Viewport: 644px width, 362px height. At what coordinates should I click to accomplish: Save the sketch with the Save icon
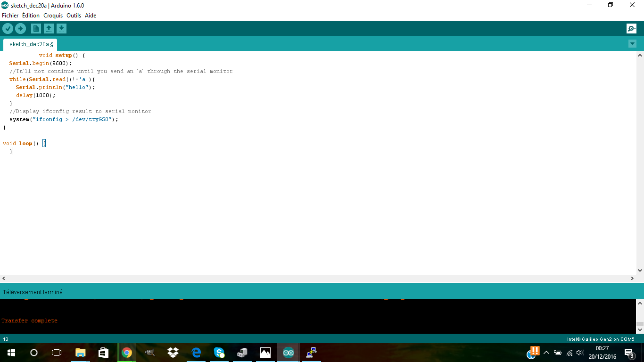click(x=62, y=29)
